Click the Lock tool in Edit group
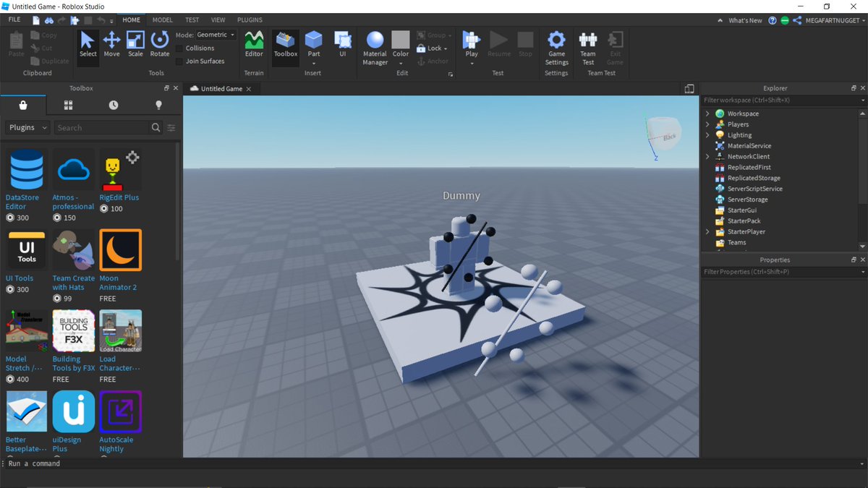 click(433, 48)
